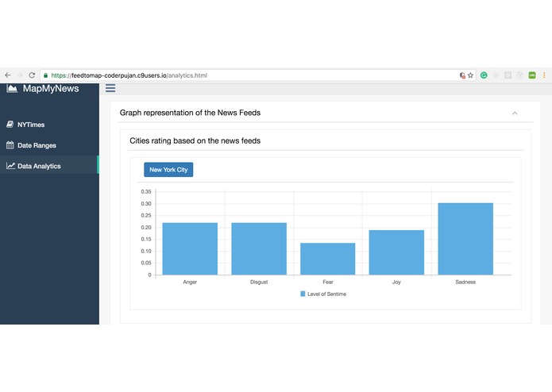Click the Sadness bar in the chart

point(465,239)
